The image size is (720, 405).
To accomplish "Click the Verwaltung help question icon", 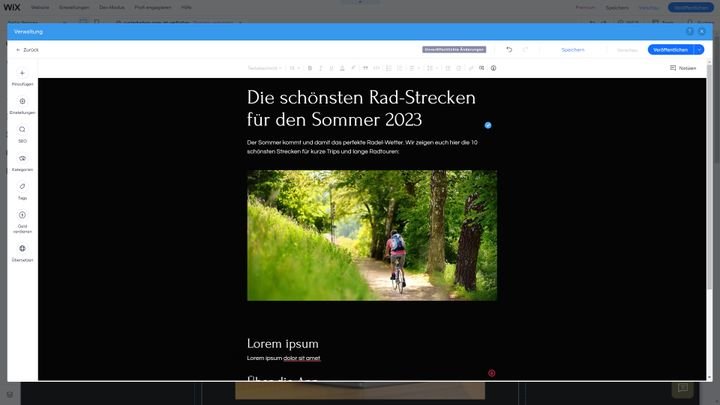I will 690,31.
